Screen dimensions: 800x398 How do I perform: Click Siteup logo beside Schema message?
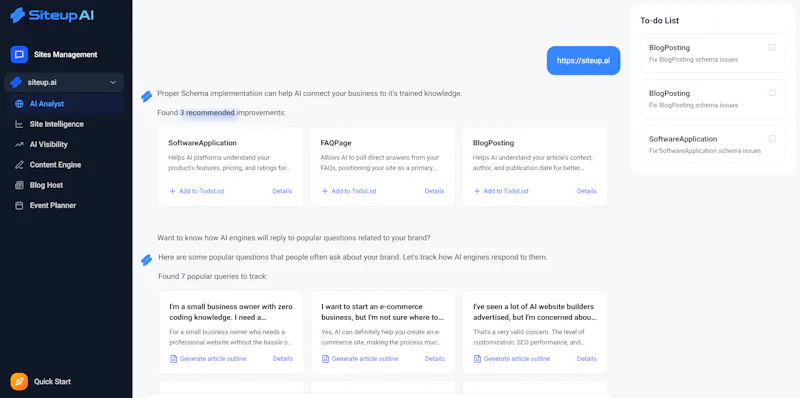pos(146,96)
